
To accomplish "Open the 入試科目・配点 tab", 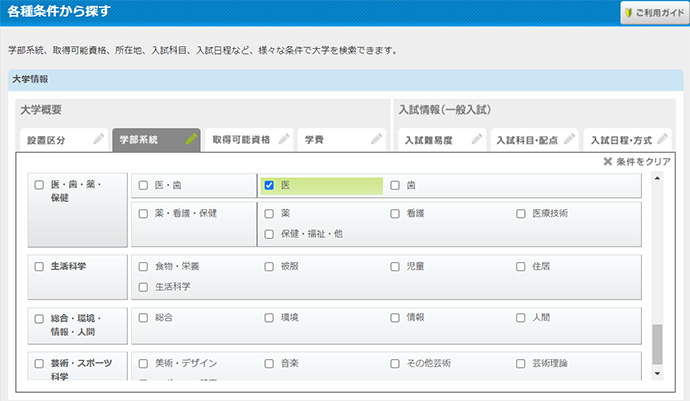I will (x=535, y=140).
